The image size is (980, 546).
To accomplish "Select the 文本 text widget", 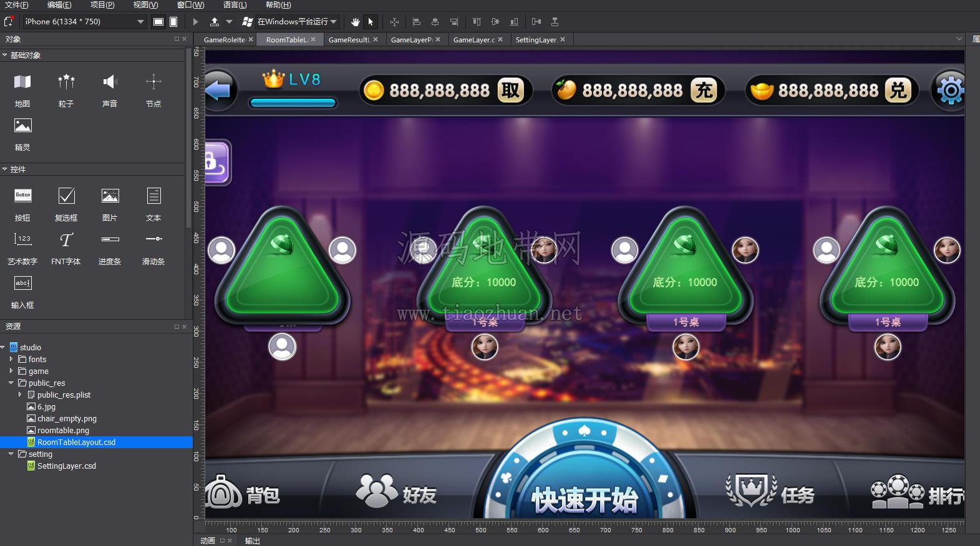I will [153, 204].
